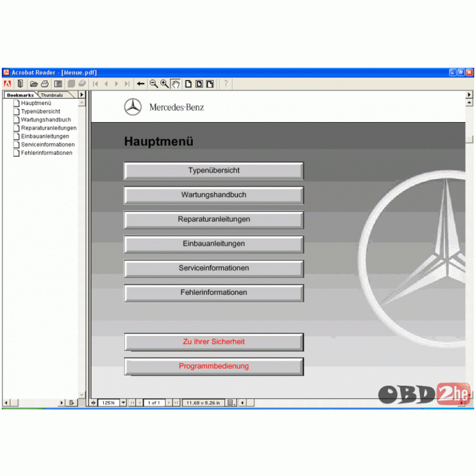476x476 pixels.
Task: Toggle the navigation pane toolbar icon
Action: click(20, 84)
